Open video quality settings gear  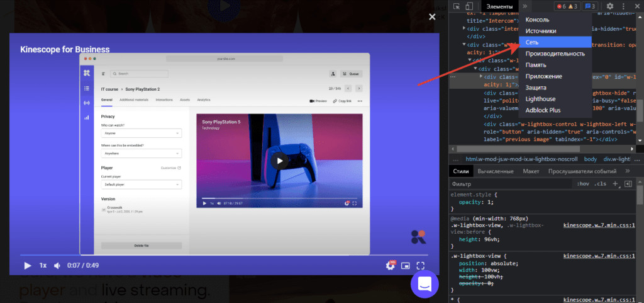[390, 266]
